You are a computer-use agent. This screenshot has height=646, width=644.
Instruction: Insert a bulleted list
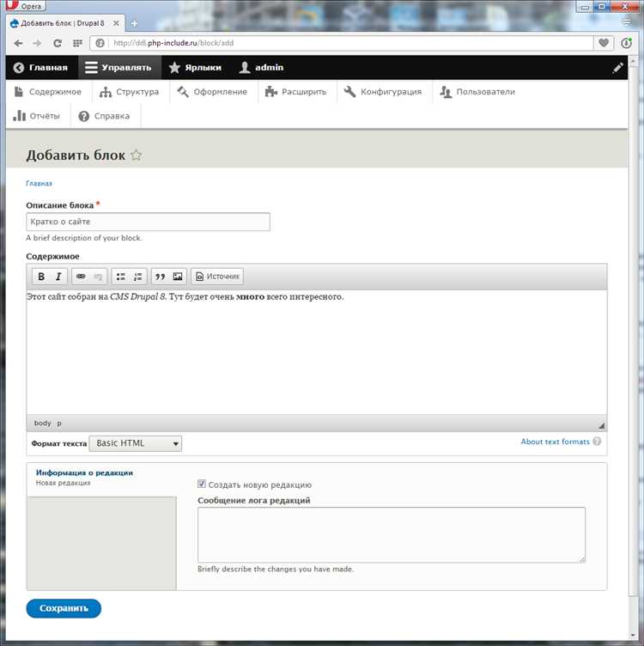121,277
